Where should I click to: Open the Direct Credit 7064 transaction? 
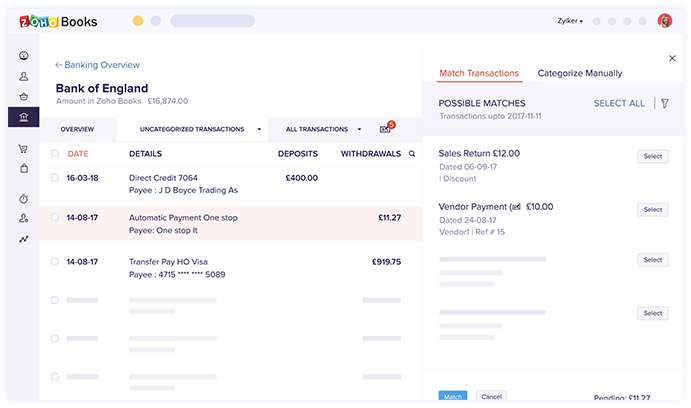pyautogui.click(x=163, y=178)
